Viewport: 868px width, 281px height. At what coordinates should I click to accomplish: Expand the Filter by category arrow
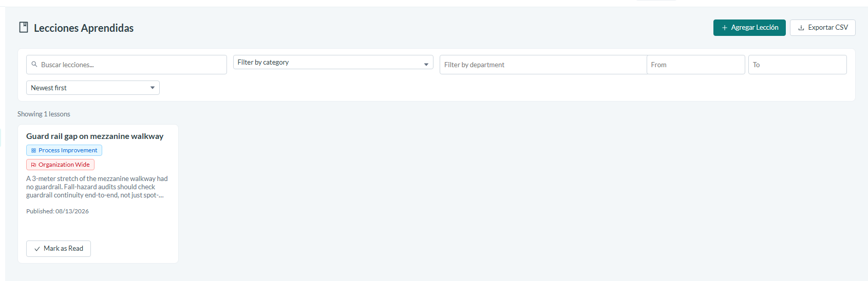pyautogui.click(x=426, y=65)
